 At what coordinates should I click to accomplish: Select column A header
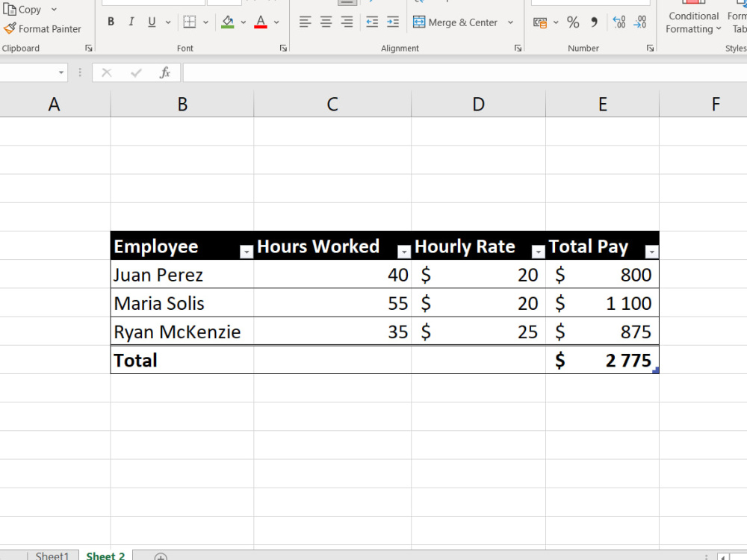(55, 104)
